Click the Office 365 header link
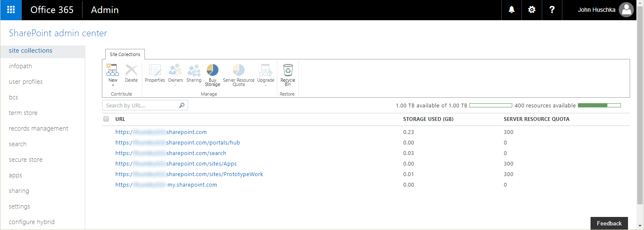The height and width of the screenshot is (230, 644). [x=52, y=10]
